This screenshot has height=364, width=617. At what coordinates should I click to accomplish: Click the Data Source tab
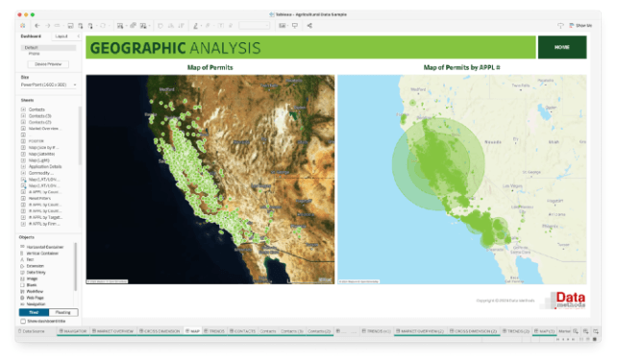pyautogui.click(x=32, y=331)
